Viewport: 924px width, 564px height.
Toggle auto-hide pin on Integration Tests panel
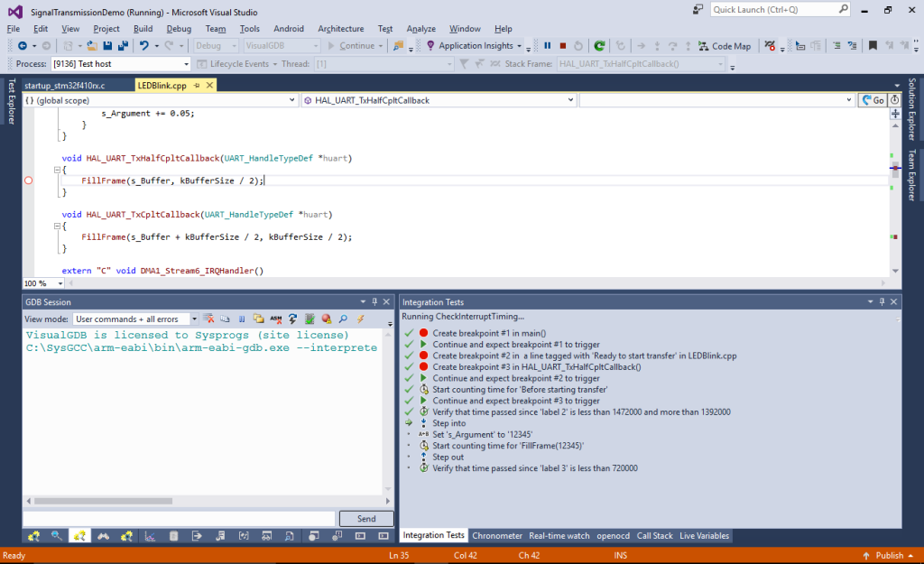point(881,301)
